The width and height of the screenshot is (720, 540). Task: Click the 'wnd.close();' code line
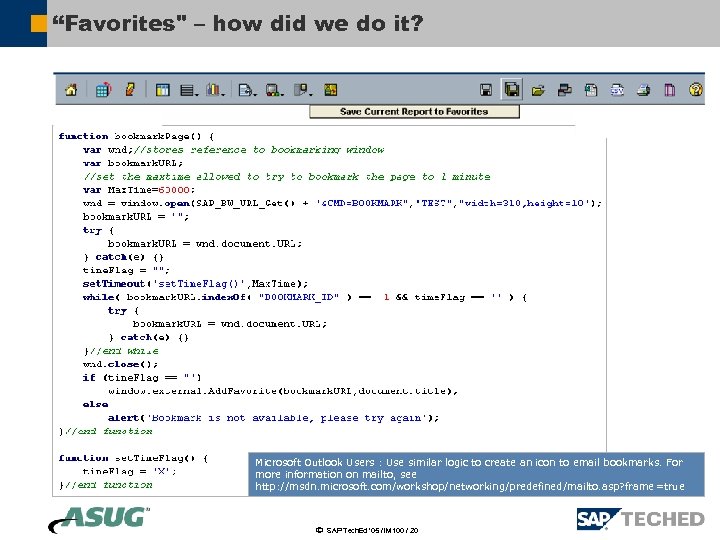pos(120,364)
